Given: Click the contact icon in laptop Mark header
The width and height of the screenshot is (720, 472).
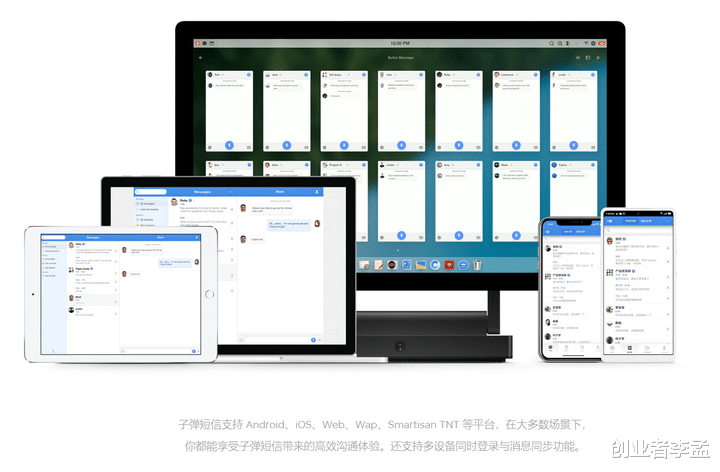Looking at the screenshot, I should tap(316, 192).
